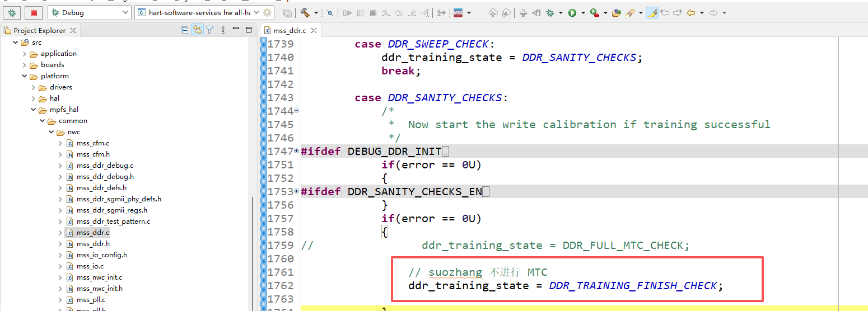Toggle Link with Editor in Project Explorer
868x311 pixels.
[x=197, y=30]
